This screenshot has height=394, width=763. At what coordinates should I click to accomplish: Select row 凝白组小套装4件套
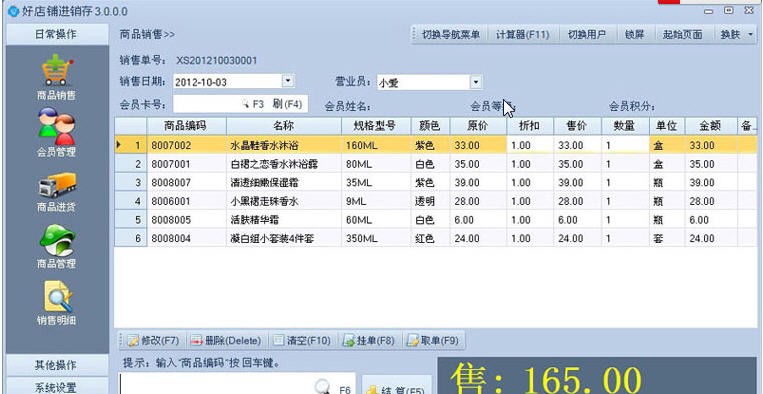(436, 238)
